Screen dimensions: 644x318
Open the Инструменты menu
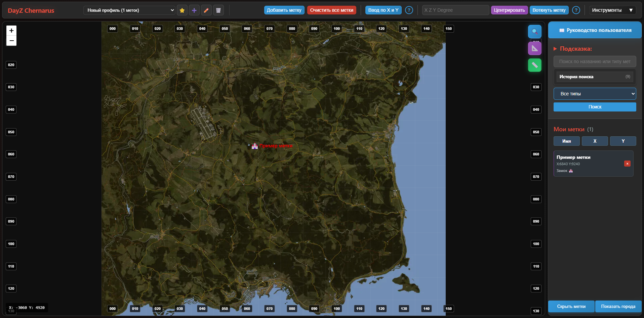[612, 10]
